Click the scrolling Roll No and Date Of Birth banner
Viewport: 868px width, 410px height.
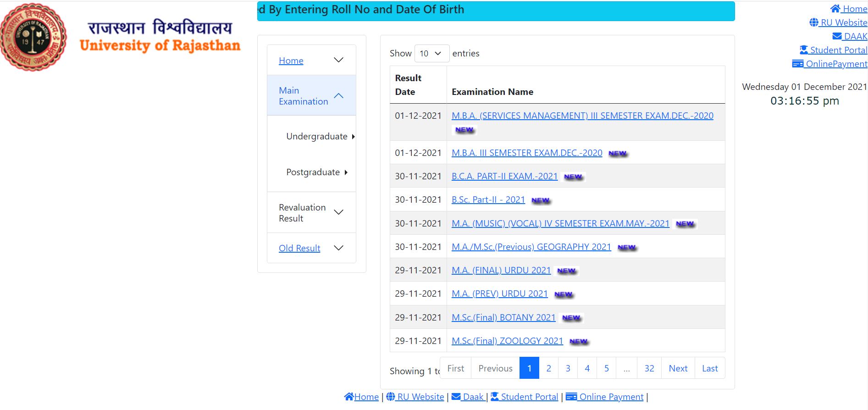pyautogui.click(x=496, y=11)
